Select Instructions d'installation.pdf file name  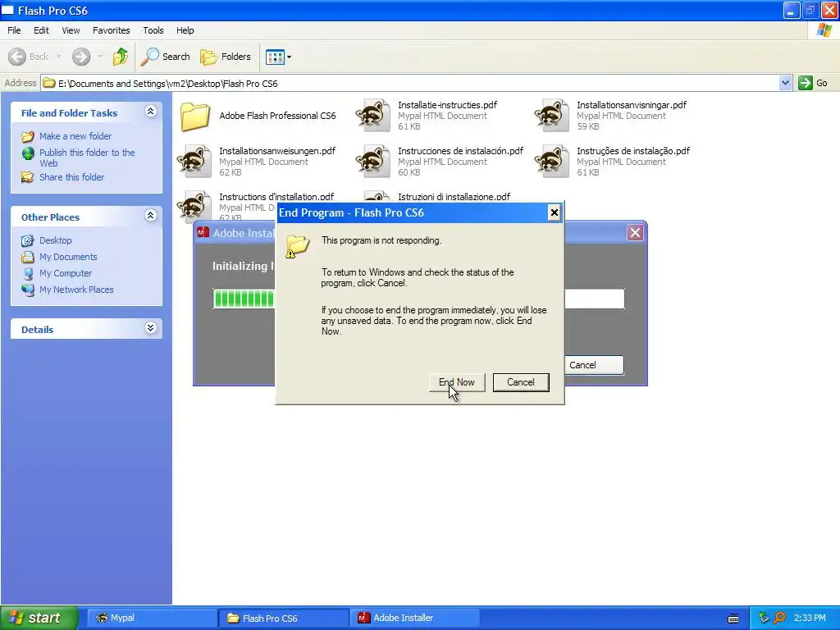pos(276,197)
